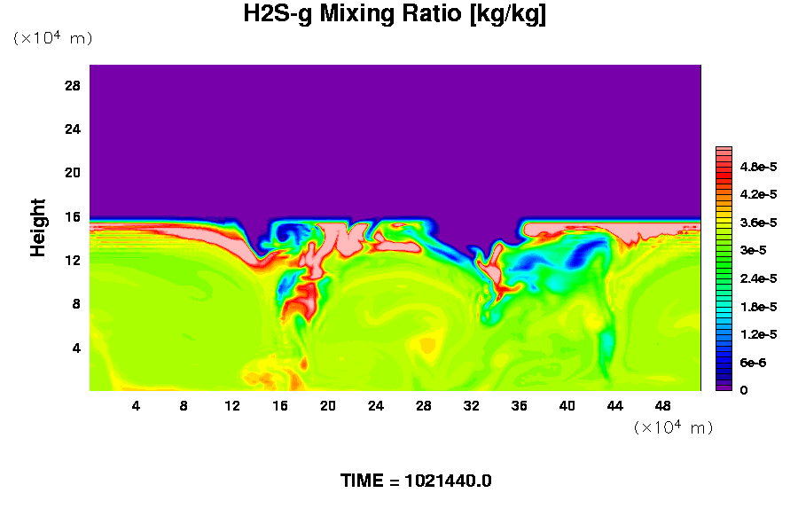Click the bottom-right (×10⁴ m) unit label
This screenshot has height=532, width=798.
click(673, 427)
